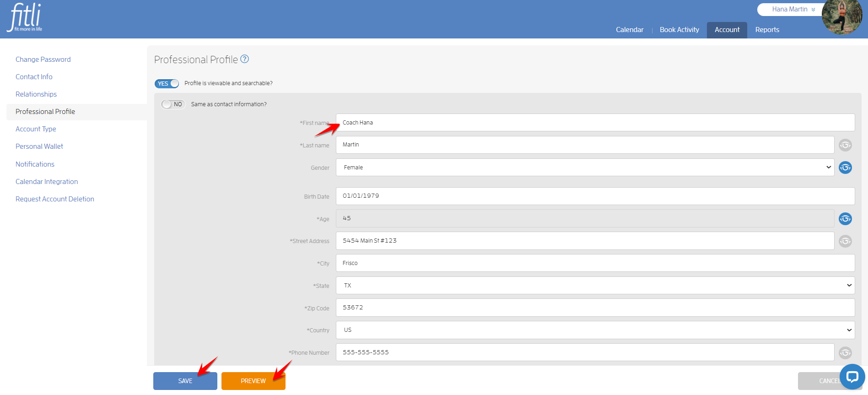
Task: Open Change Password in sidebar
Action: (x=43, y=60)
